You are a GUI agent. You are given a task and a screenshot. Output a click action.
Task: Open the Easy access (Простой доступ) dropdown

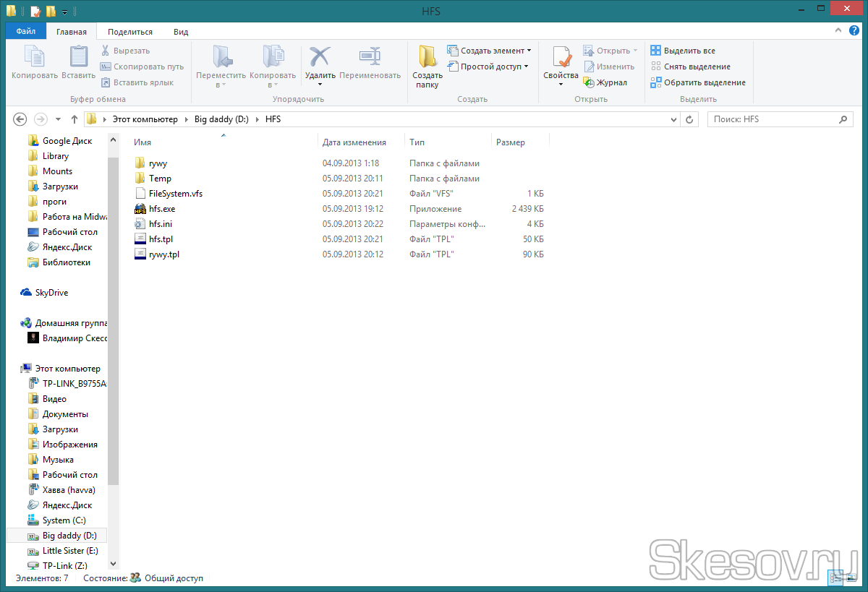pos(488,67)
